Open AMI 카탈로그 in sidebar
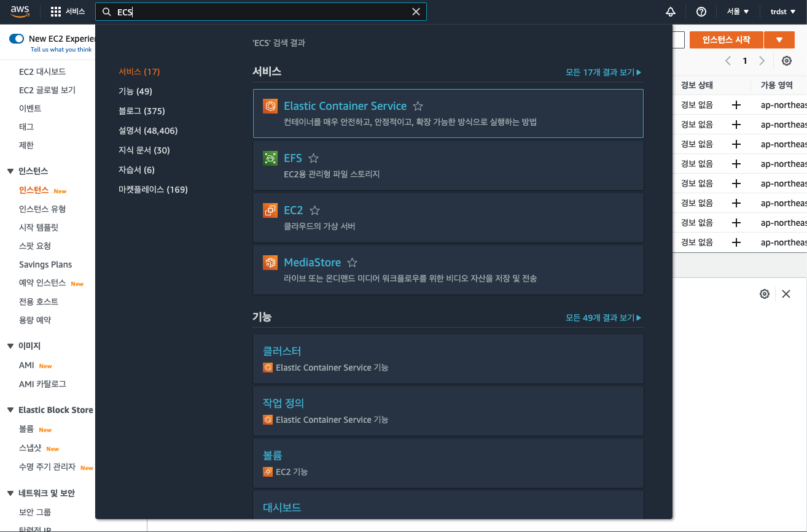This screenshot has width=807, height=532. [x=42, y=384]
